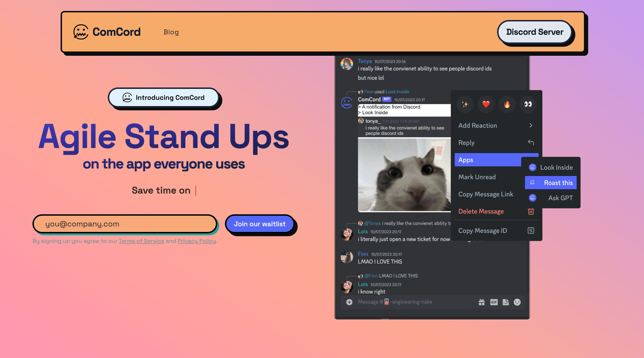This screenshot has width=644, height=358.
Task: Open the gift icon in the message bar
Action: pyautogui.click(x=482, y=302)
